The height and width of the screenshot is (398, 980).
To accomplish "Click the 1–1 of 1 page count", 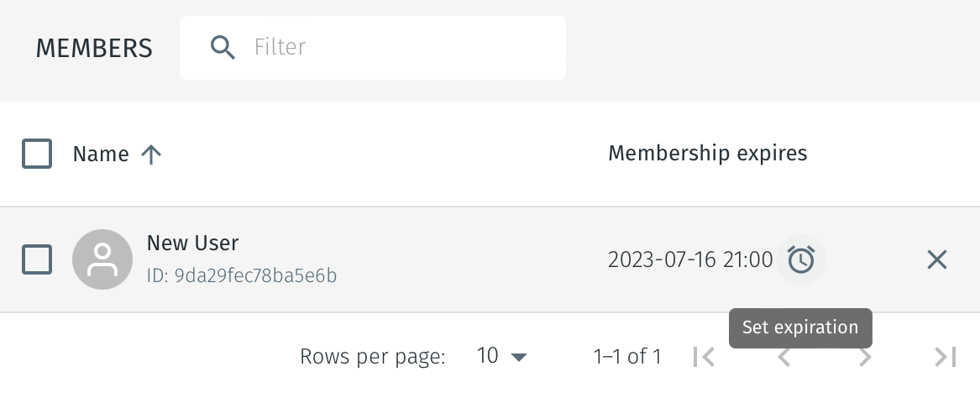I will [627, 357].
